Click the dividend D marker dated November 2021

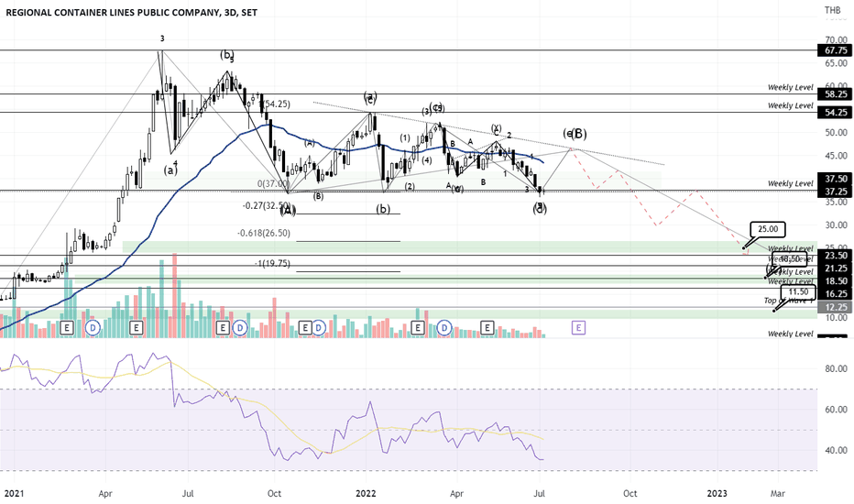point(319,327)
